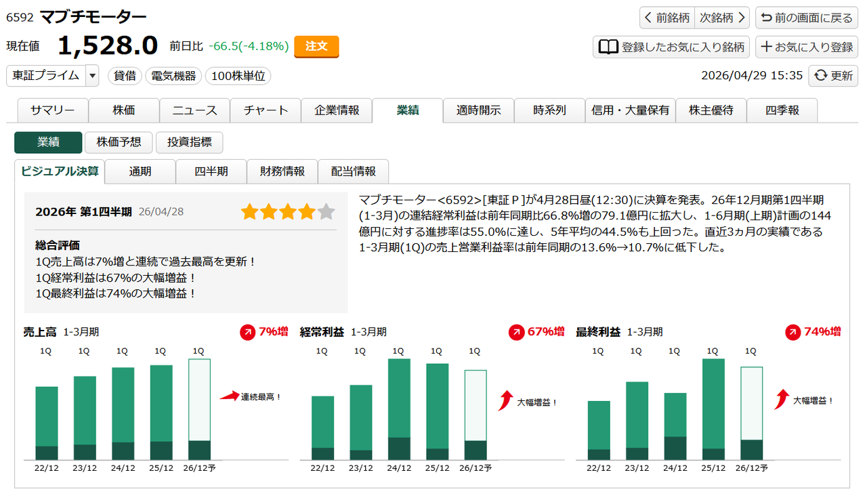
Task: Click the 総合評価 label
Action: coord(58,245)
